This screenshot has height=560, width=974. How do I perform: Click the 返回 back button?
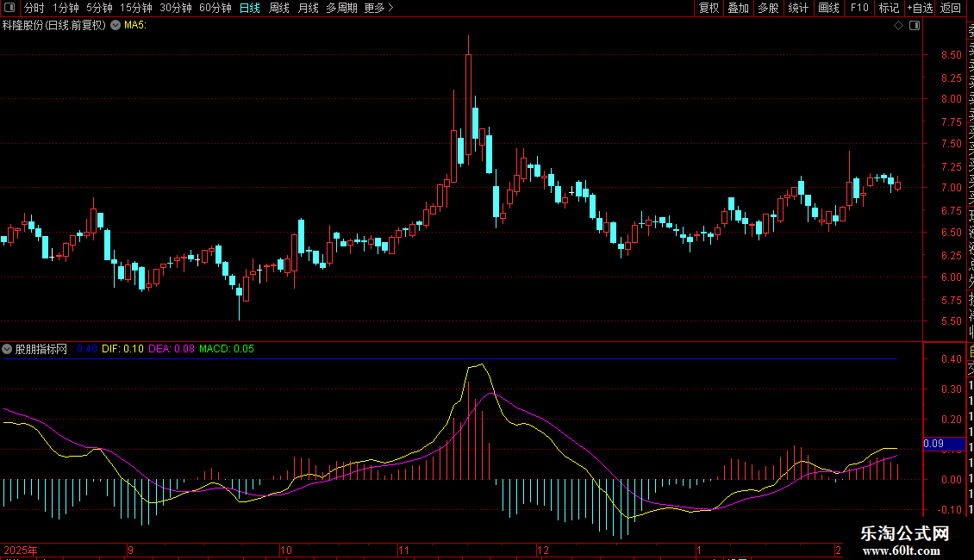click(951, 9)
